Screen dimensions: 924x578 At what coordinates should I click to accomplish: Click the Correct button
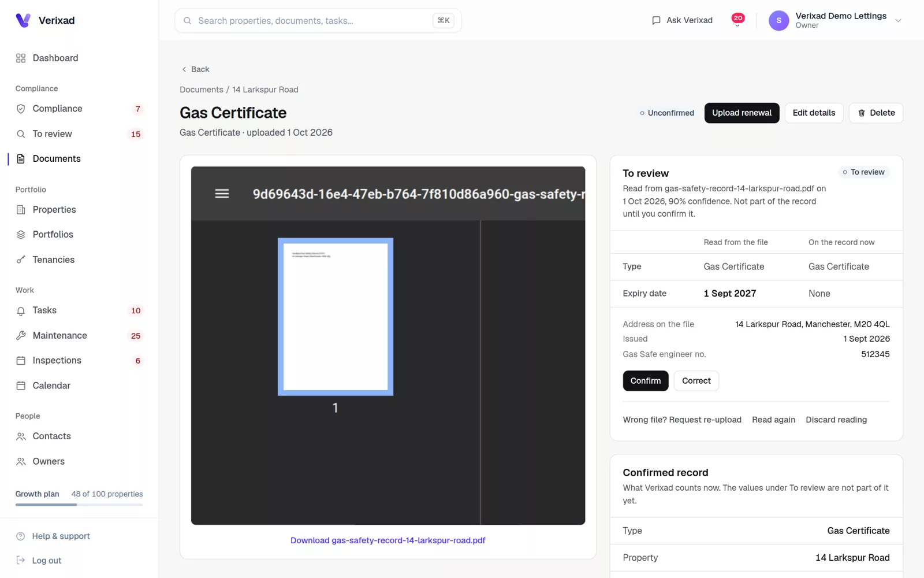point(696,381)
